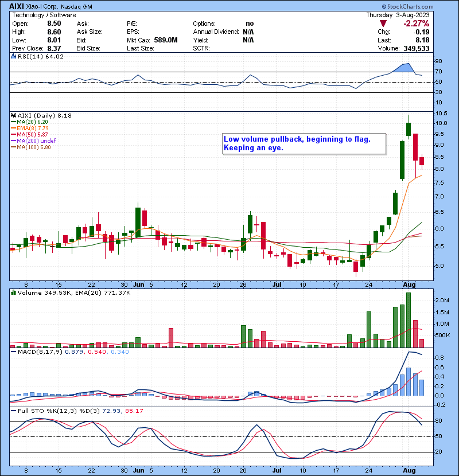Click the AIXI ticker symbol title

17,6
